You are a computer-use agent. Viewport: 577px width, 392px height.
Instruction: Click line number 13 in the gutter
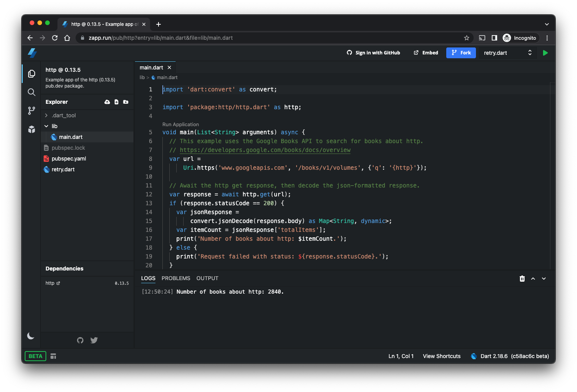point(149,203)
